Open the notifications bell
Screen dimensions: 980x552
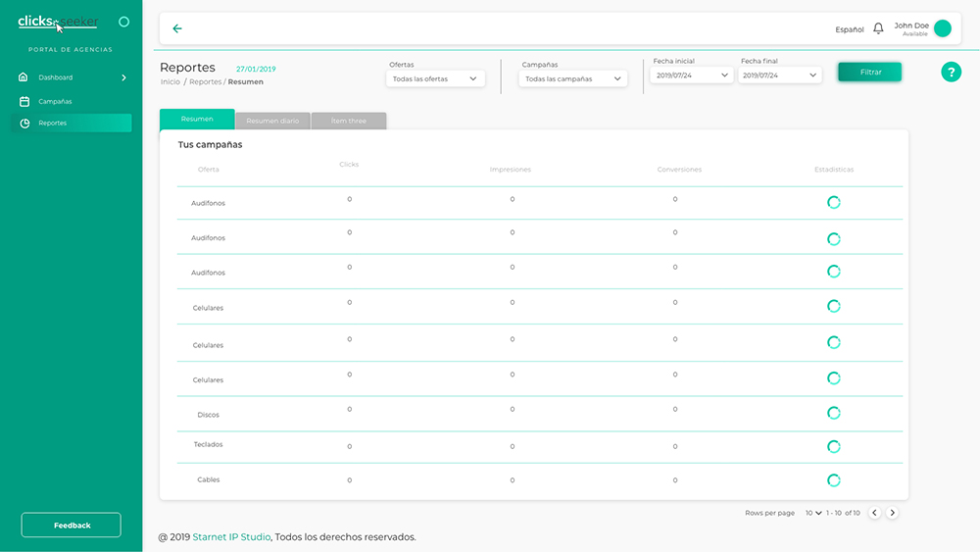(x=878, y=28)
